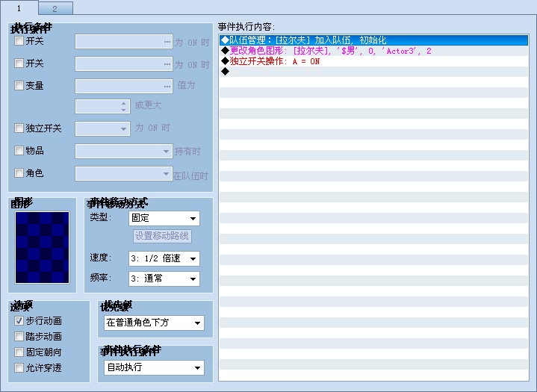
Task: Select the 更改角色图形 command line
Action: (x=373, y=51)
